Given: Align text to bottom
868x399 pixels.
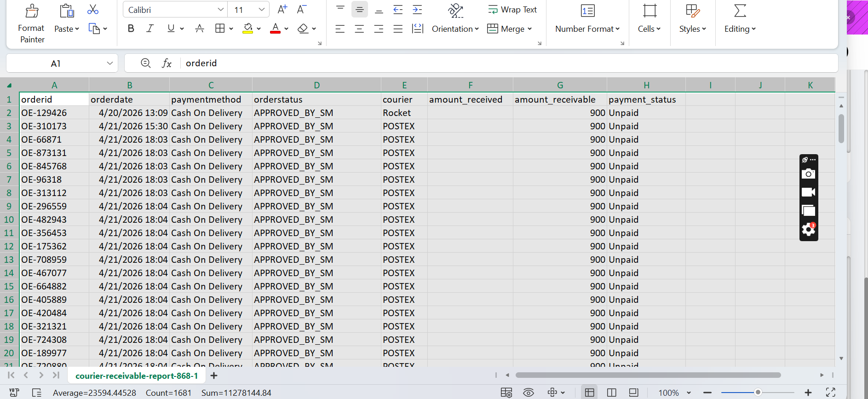Looking at the screenshot, I should click(379, 9).
